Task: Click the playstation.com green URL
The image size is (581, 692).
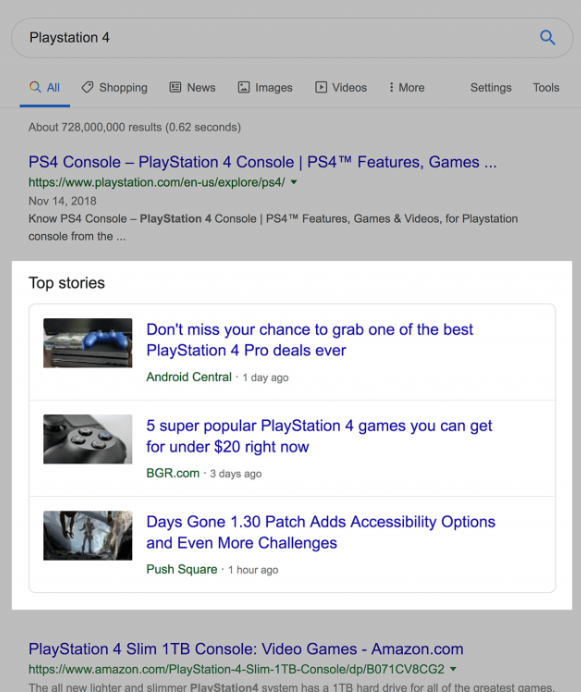Action: click(x=157, y=182)
